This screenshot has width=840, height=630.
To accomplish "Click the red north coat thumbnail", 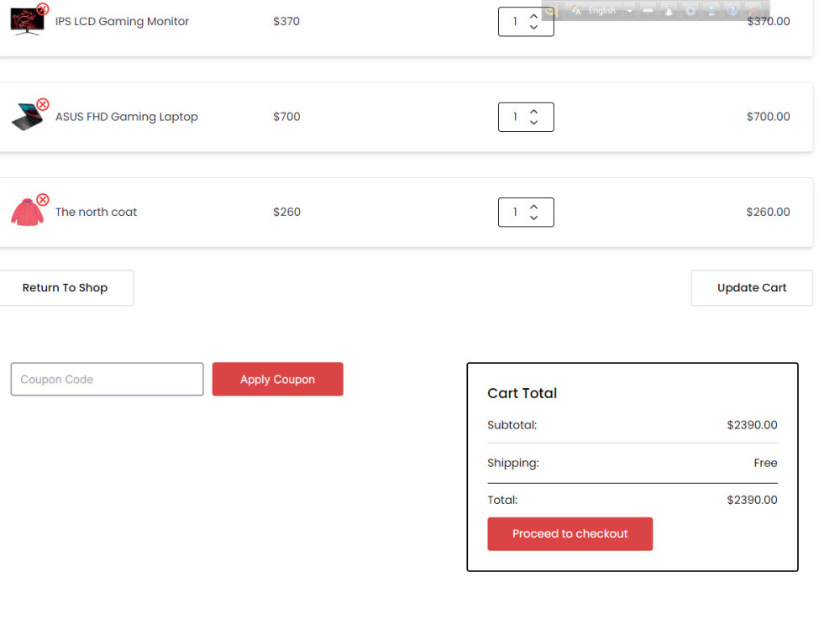I will click(x=27, y=213).
